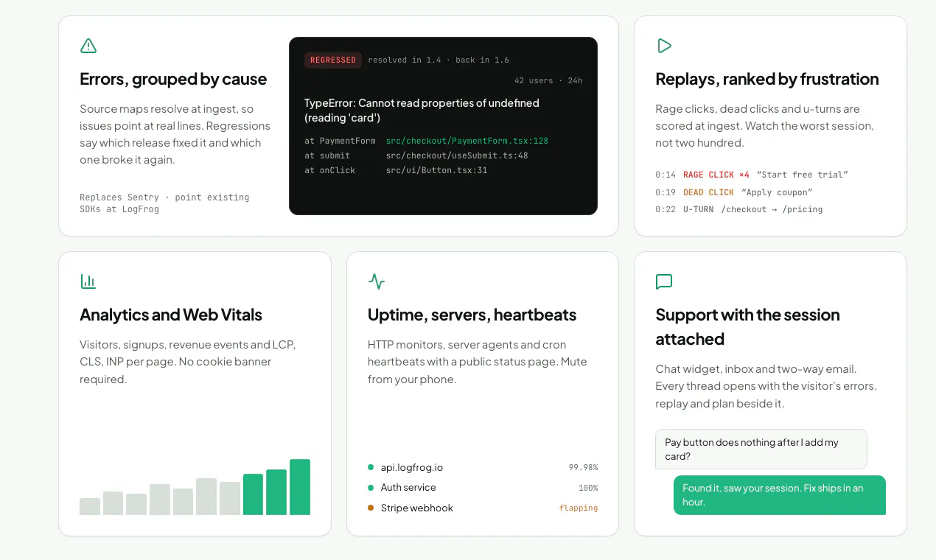The image size is (936, 560).
Task: Click the "Analytics and Web Vitals" heading
Action: point(171,315)
